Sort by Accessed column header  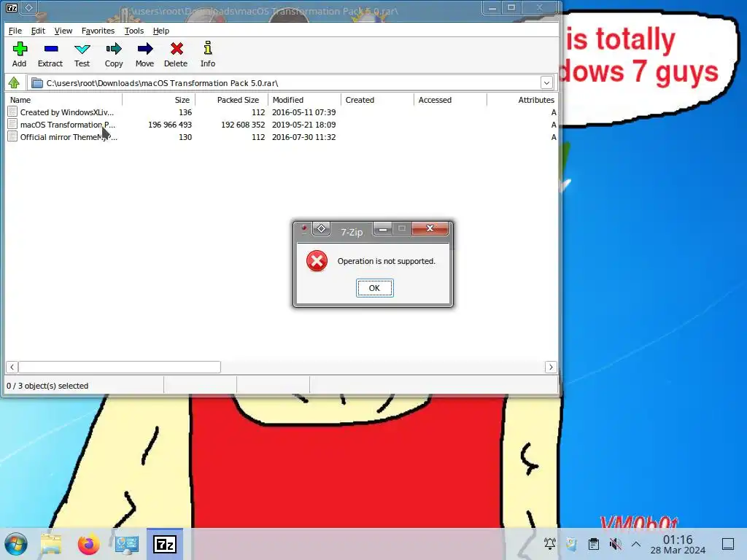(x=450, y=100)
